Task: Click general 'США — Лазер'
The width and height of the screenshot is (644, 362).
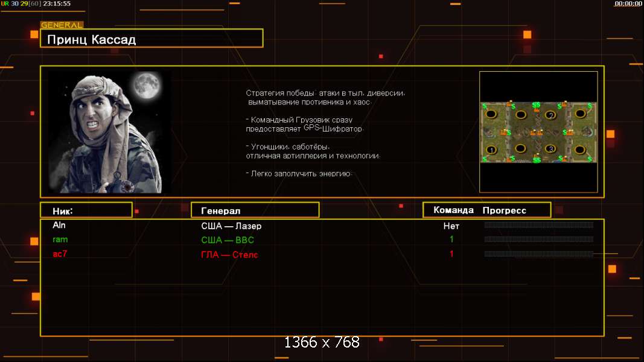Action: point(231,226)
